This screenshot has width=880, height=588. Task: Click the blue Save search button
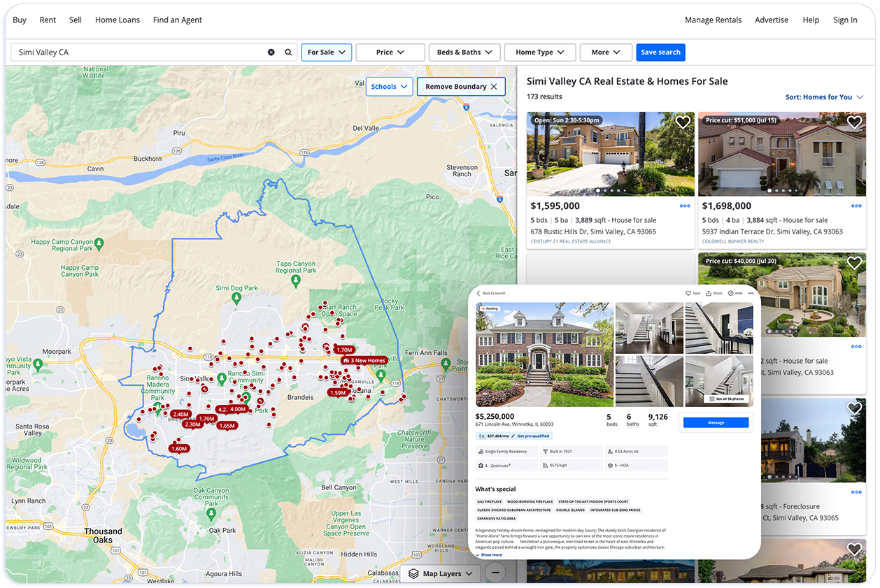[660, 52]
